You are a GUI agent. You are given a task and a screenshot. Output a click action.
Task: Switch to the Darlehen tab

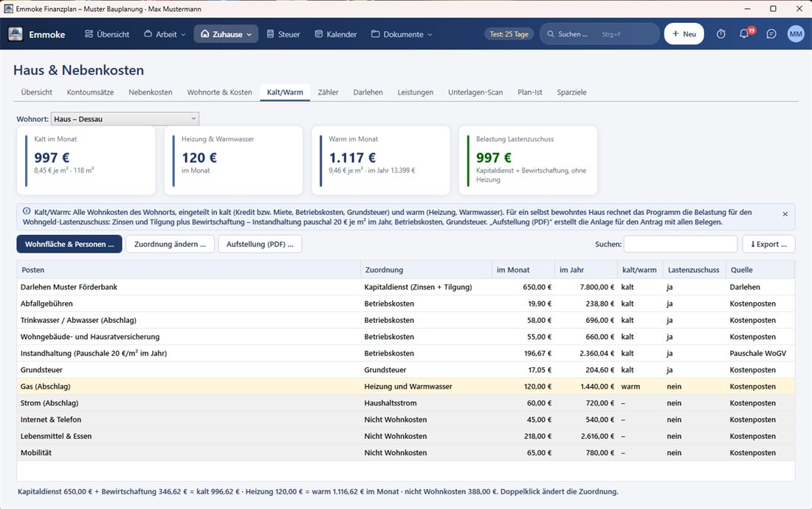coord(368,92)
